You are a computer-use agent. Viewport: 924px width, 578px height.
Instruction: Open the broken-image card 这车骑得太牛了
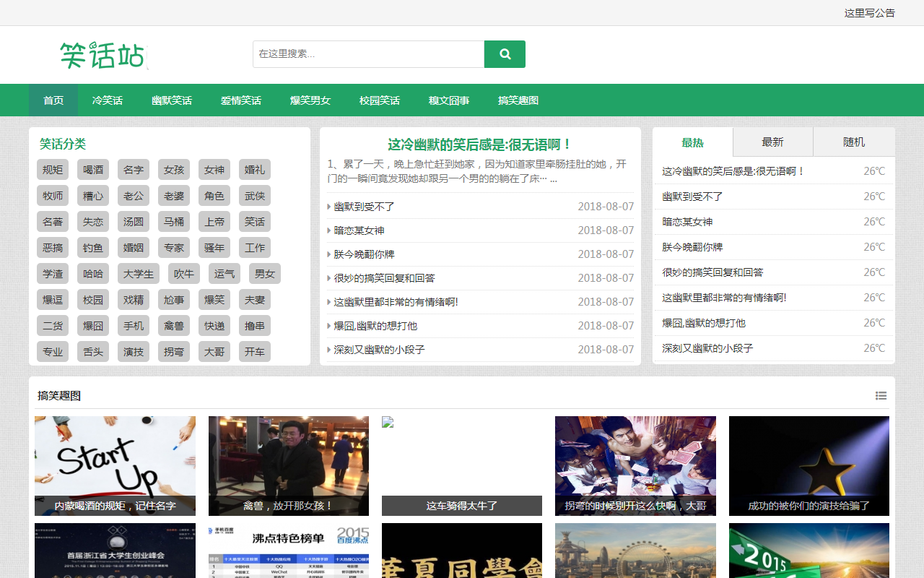(462, 466)
